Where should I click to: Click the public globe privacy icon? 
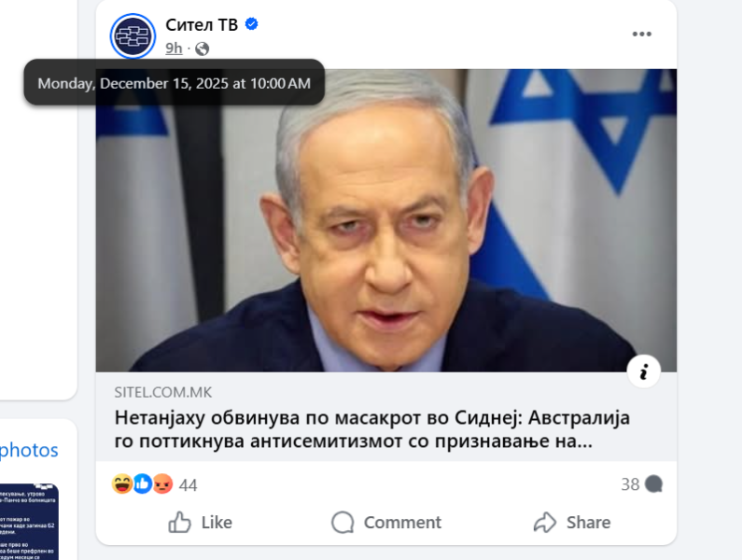[x=202, y=49]
